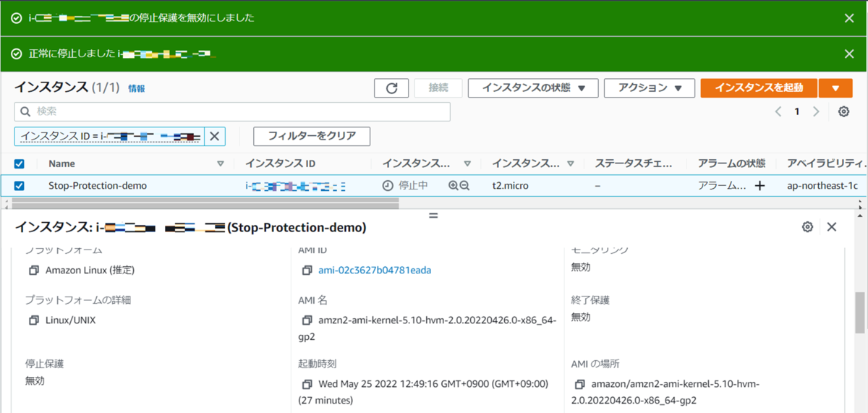Open the instance ID link in the row

click(295, 186)
